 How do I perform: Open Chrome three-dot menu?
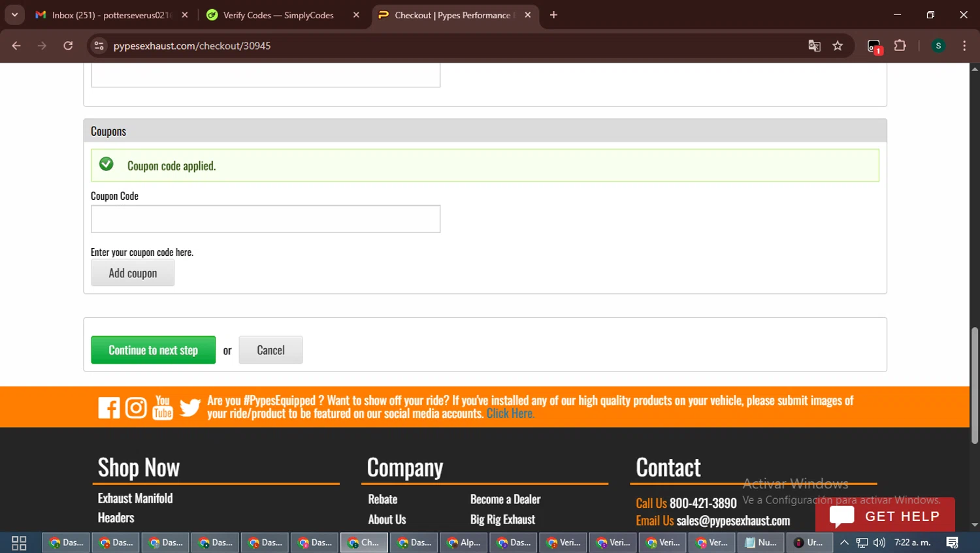point(964,46)
